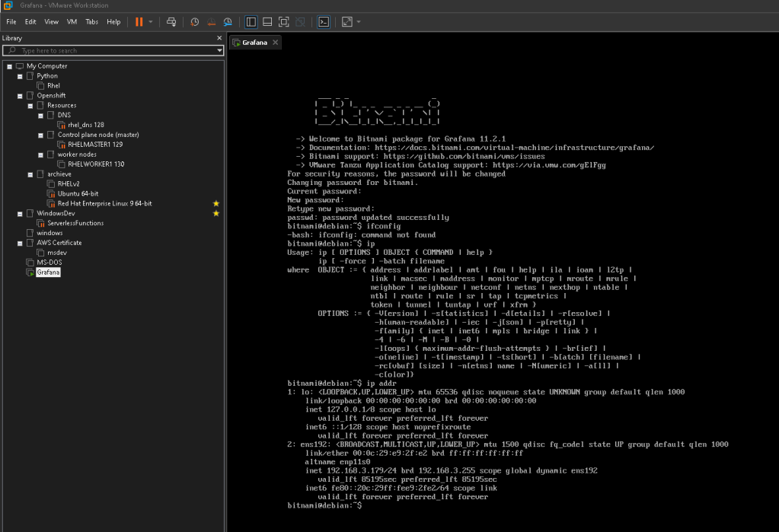This screenshot has width=779, height=532.
Task: Select the RHELMASTER1 129 VM
Action: (x=95, y=145)
